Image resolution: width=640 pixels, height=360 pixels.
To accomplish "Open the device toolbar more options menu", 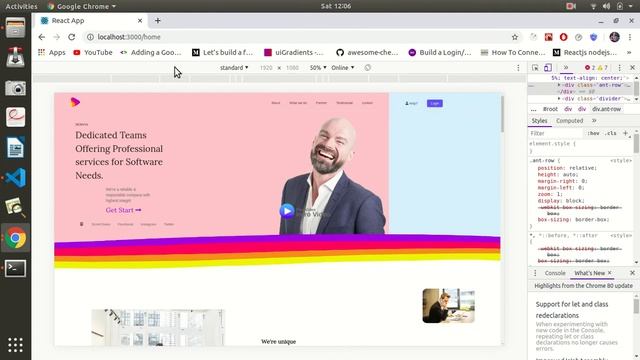I will (518, 68).
